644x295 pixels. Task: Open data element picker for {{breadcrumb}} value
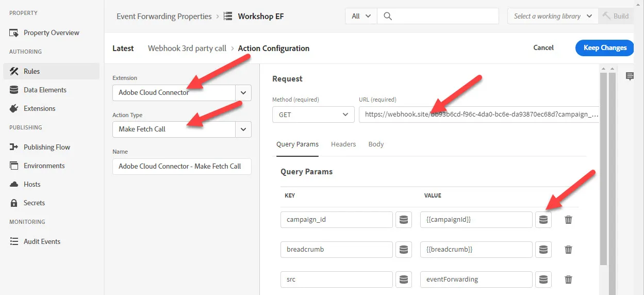coord(543,250)
